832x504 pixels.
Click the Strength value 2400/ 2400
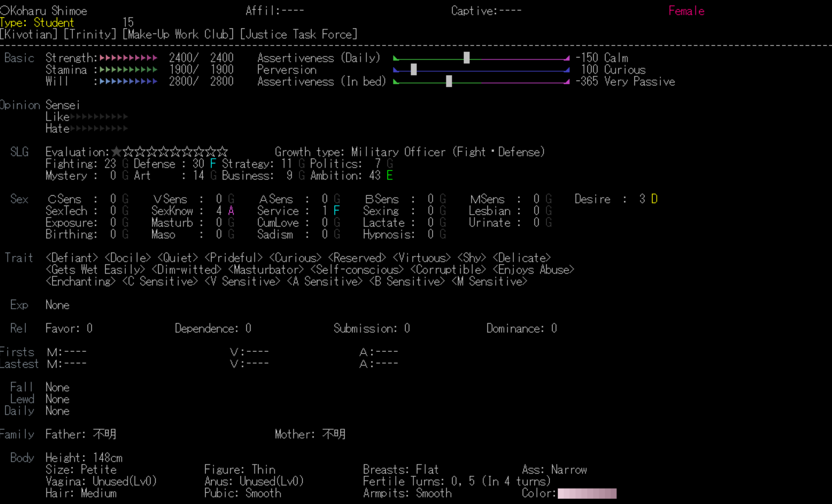pos(201,58)
